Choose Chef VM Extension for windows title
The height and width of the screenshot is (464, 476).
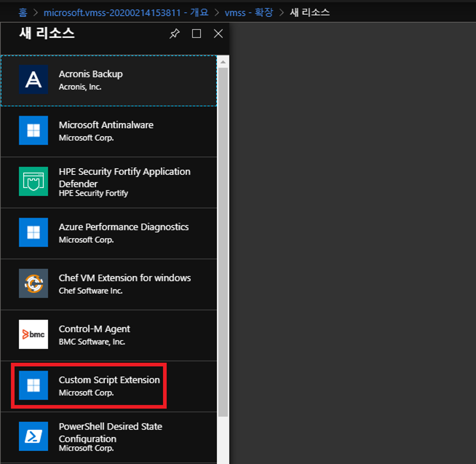click(x=125, y=278)
